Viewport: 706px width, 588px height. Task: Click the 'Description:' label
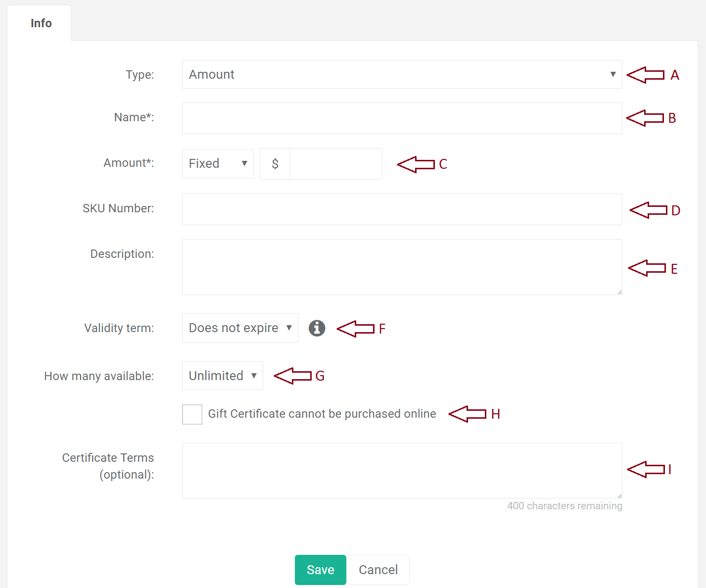122,254
